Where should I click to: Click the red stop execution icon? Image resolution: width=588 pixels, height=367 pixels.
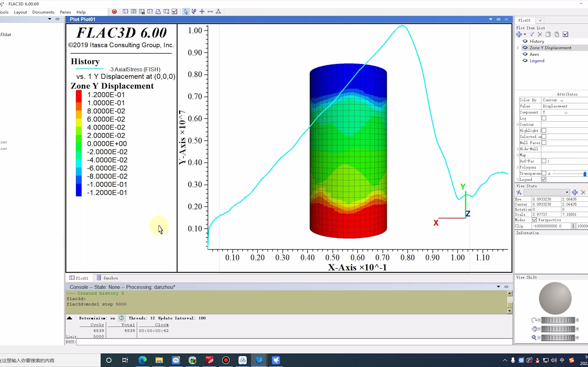coord(114,12)
